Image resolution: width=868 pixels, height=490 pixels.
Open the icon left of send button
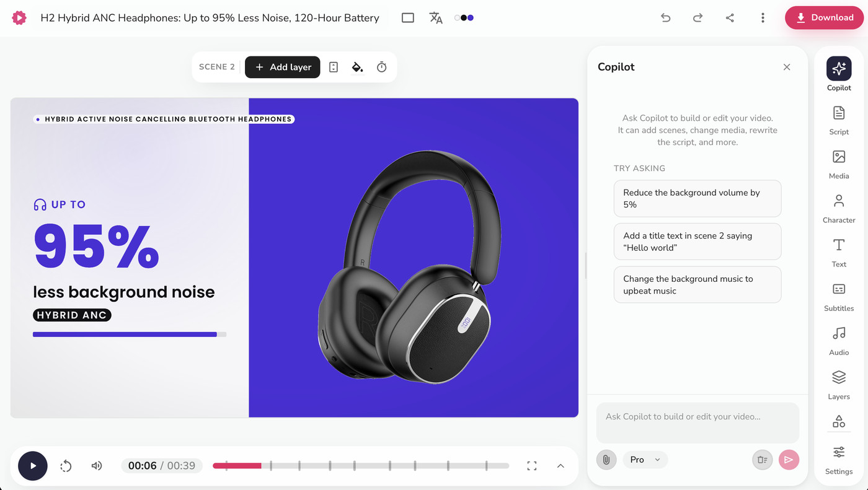[x=763, y=460]
